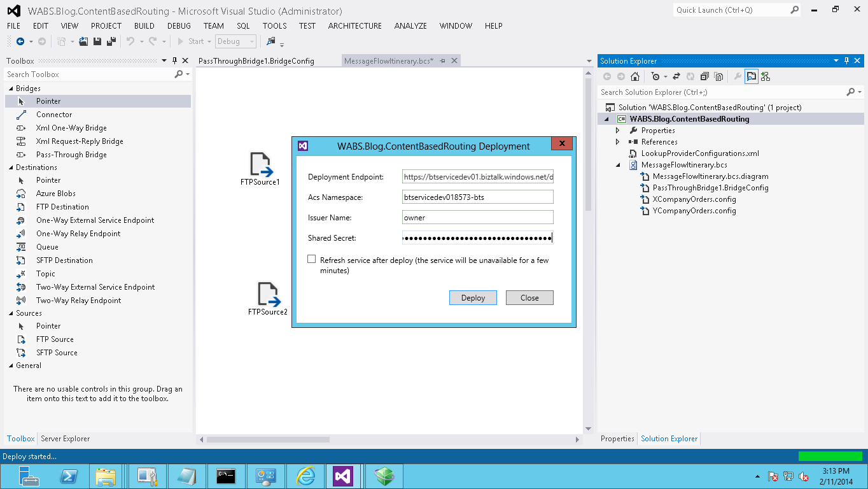868x489 pixels.
Task: Switch to the Server Explorer tab
Action: tap(65, 439)
